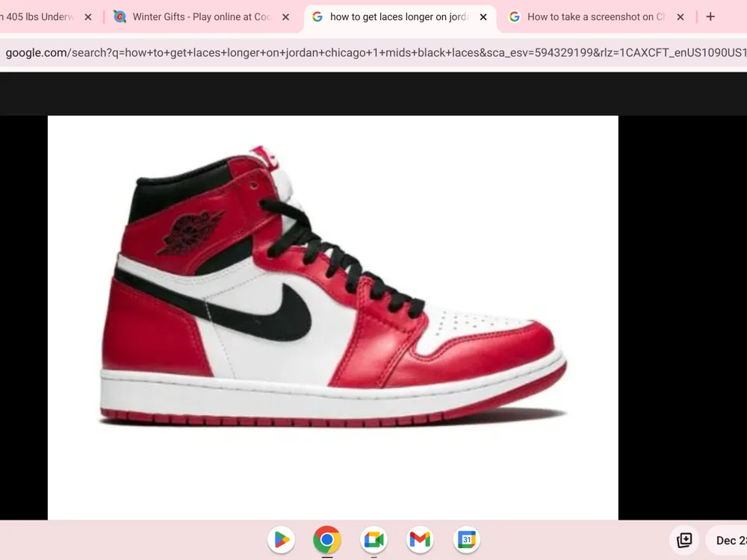Open the date status area on shelf
This screenshot has width=747, height=560.
click(727, 540)
